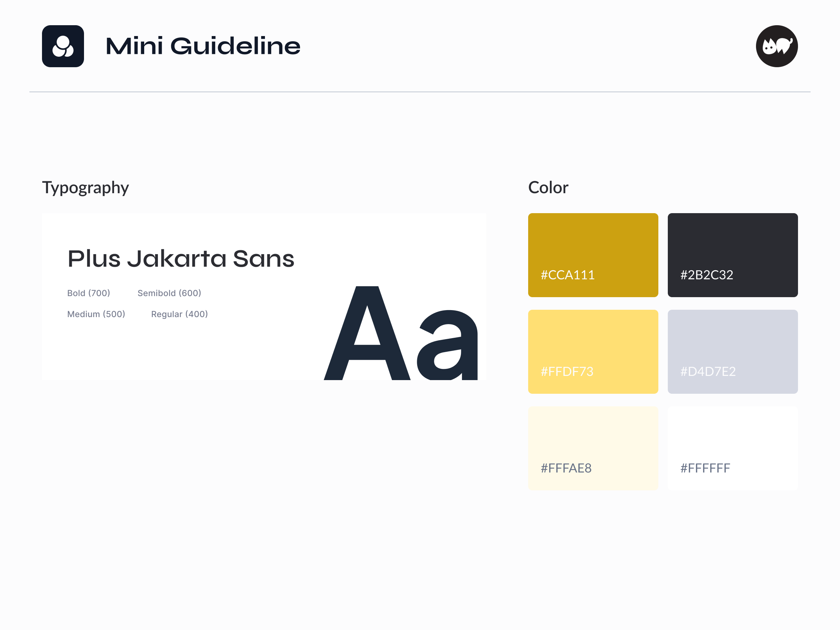Click the #CCA111 hex code text
This screenshot has width=840, height=630.
coord(567,275)
